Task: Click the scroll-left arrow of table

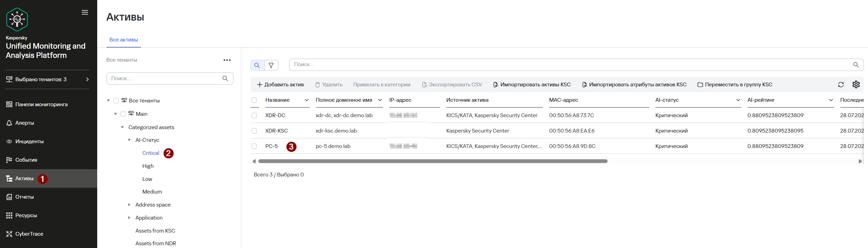Action: click(x=254, y=161)
